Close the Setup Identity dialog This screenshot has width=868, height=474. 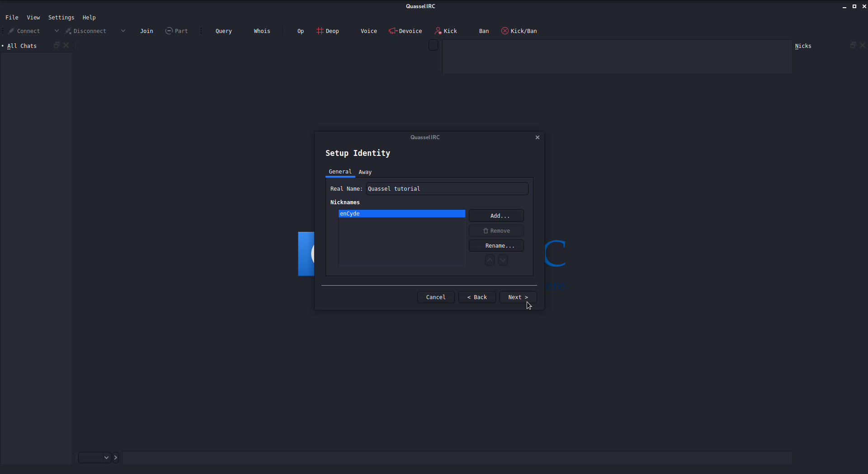pos(538,137)
